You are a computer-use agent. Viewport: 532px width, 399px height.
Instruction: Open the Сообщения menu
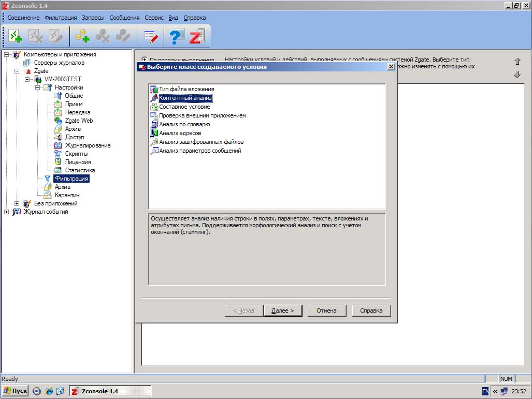pyautogui.click(x=124, y=18)
